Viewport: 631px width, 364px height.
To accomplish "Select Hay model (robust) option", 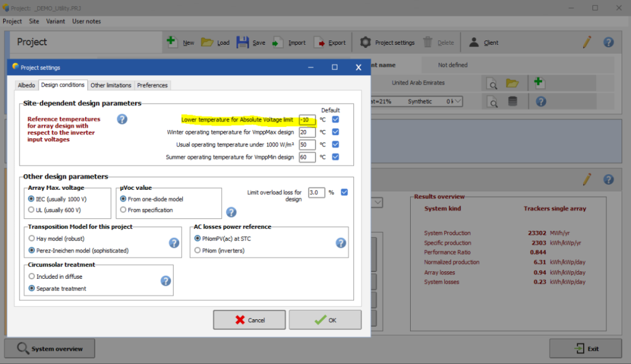I will tap(32, 238).
